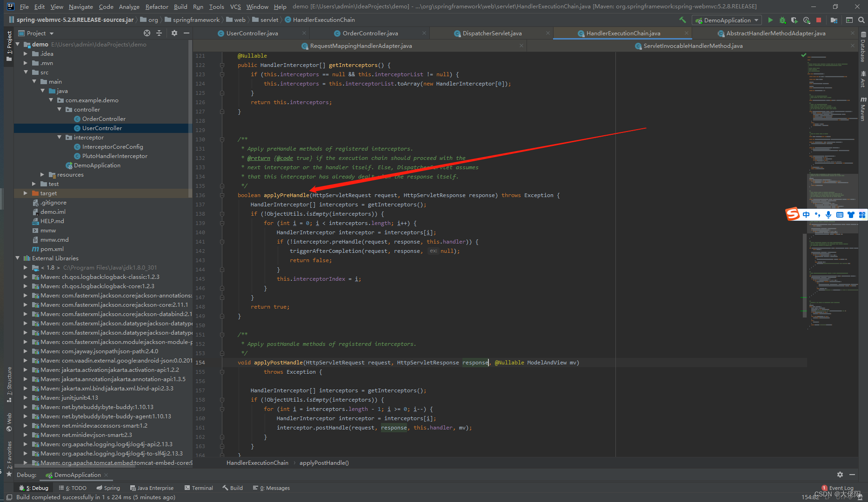Click the applyPostHandle() breadcrumb at editor bottom
868x502 pixels.
tap(324, 462)
